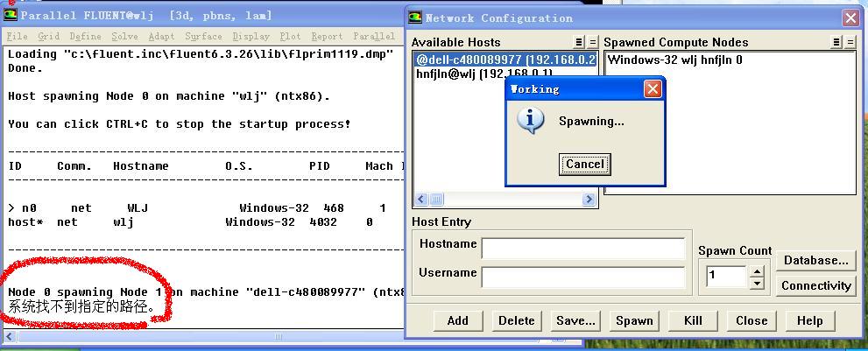Decrease Spawn Count with down arrow
Image resolution: width=868 pixels, height=351 pixels.
tap(758, 284)
